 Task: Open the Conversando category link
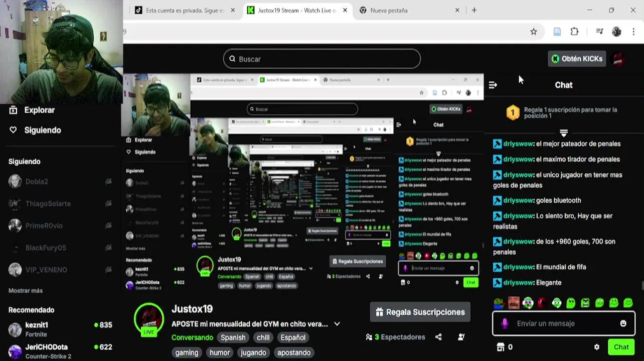coord(192,337)
